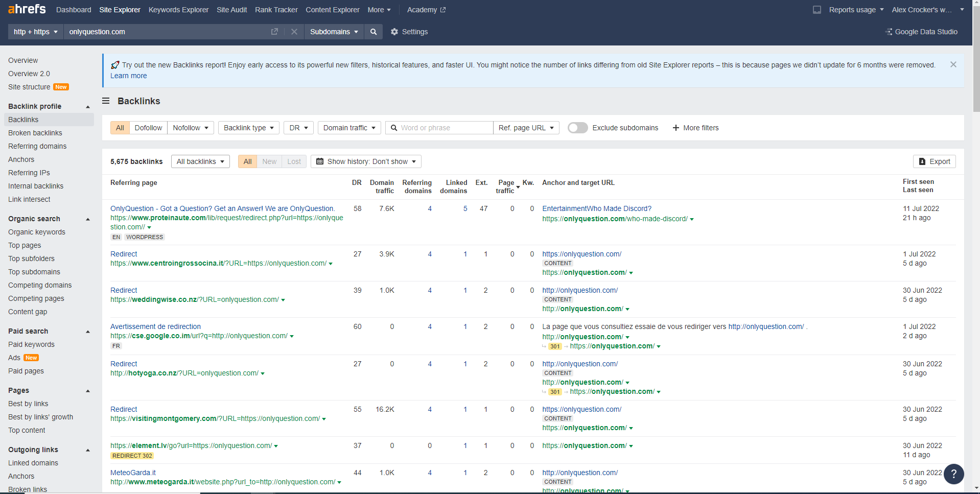Dismiss the new Backlinks report banner
980x494 pixels.
[953, 64]
